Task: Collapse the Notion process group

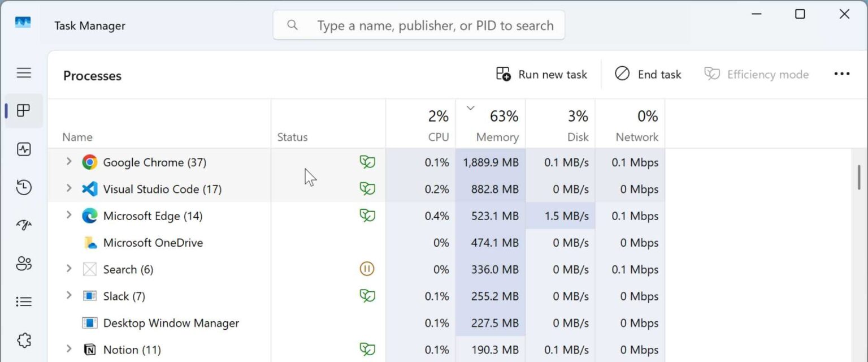Action: [68, 349]
